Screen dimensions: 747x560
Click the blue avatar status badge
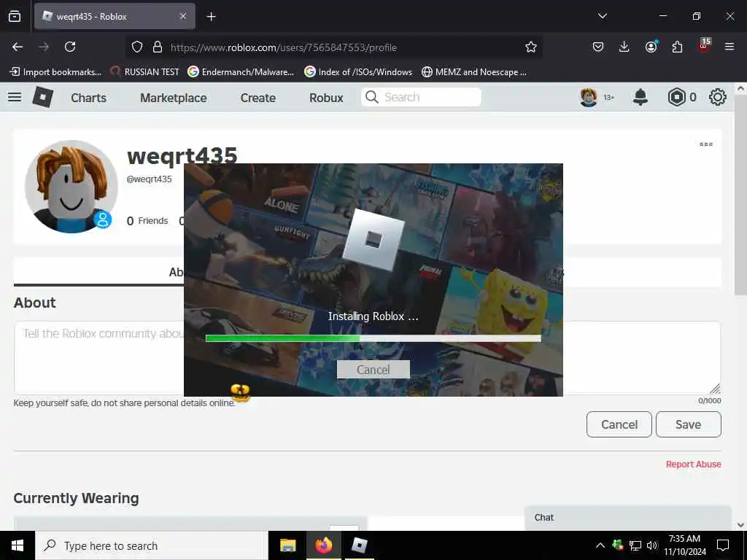coord(102,219)
